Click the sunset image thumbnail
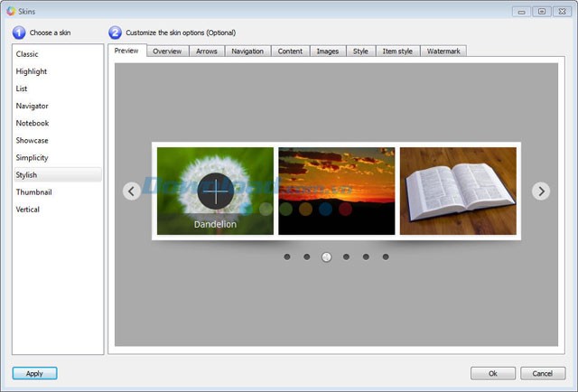Image resolution: width=578 pixels, height=392 pixels. point(336,191)
